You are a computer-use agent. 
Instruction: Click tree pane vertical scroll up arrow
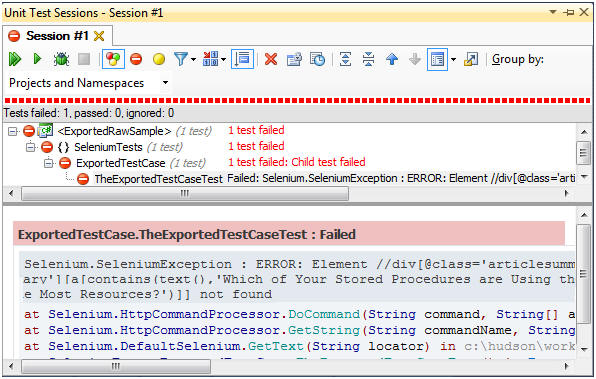[x=584, y=132]
